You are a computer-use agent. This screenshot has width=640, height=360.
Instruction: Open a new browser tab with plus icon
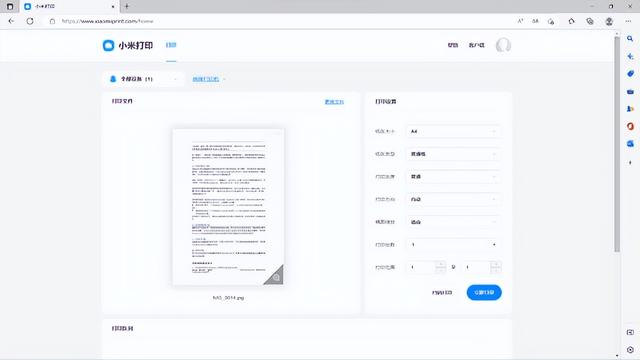point(127,7)
